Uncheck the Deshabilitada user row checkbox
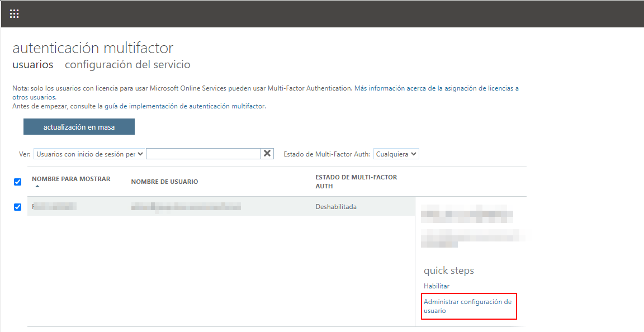 tap(18, 207)
